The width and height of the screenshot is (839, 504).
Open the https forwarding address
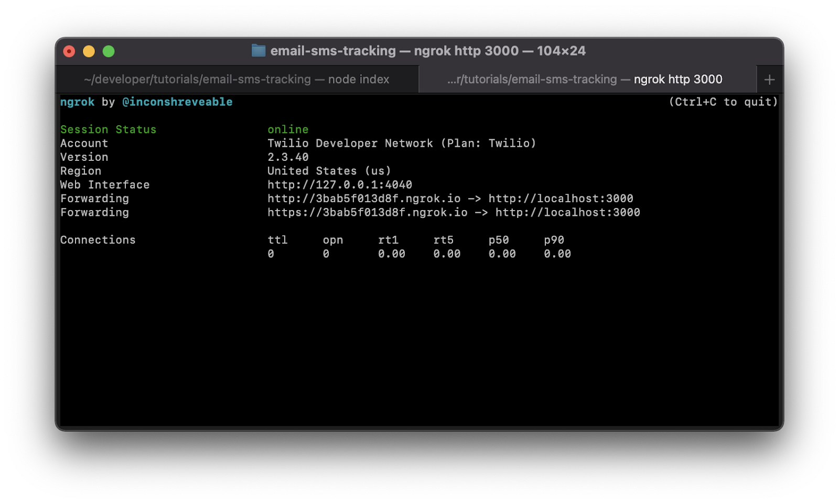tap(366, 212)
